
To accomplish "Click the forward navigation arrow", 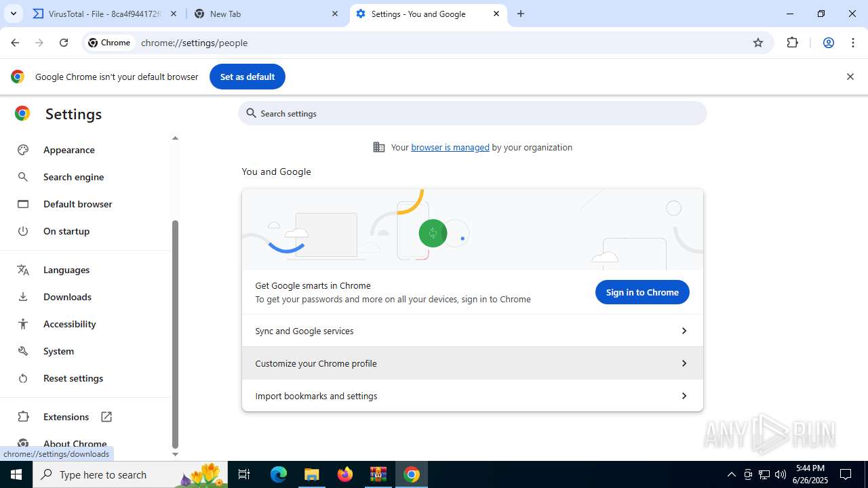I will coord(39,43).
